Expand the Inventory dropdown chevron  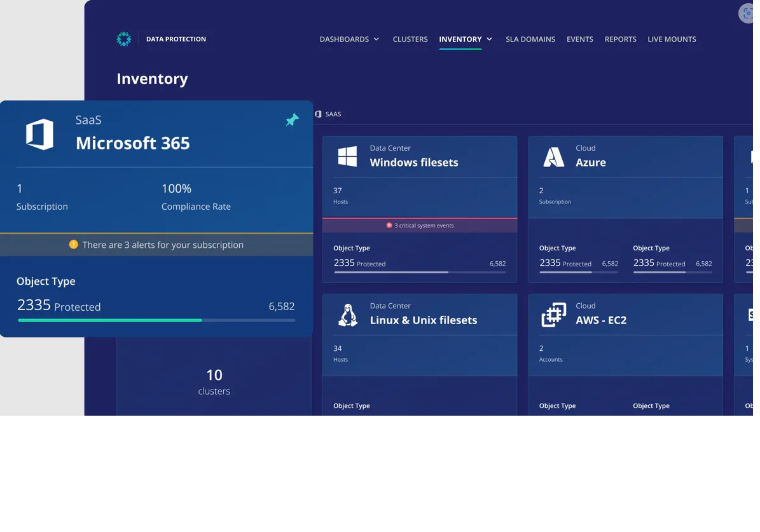click(x=489, y=39)
